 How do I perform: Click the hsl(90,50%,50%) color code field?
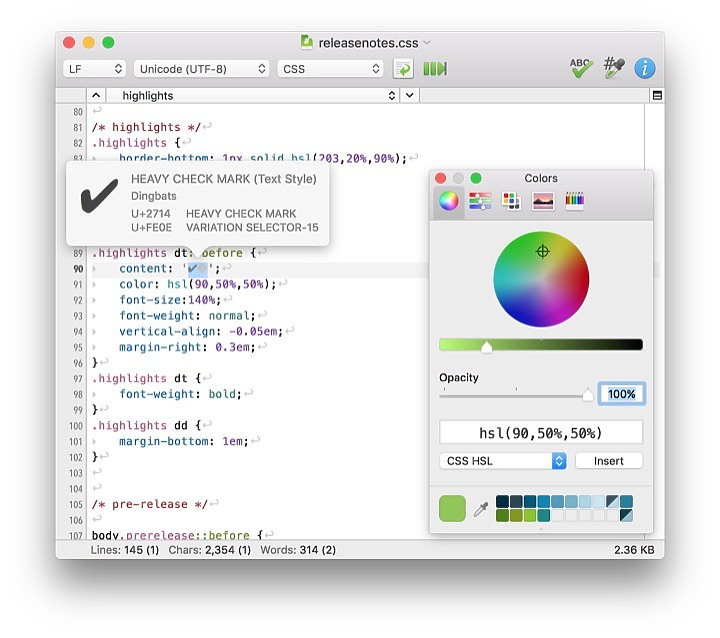point(541,433)
